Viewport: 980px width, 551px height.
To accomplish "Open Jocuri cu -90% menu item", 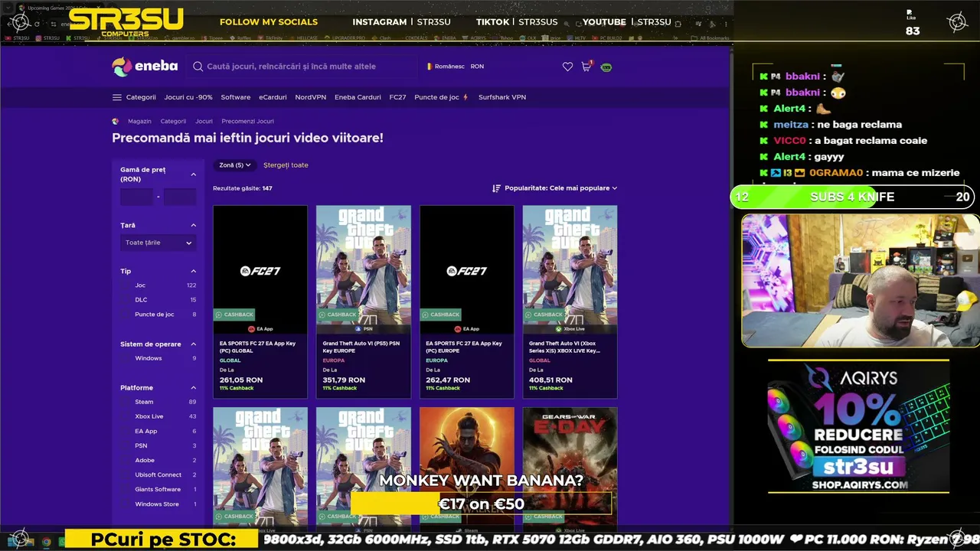I will 188,97.
